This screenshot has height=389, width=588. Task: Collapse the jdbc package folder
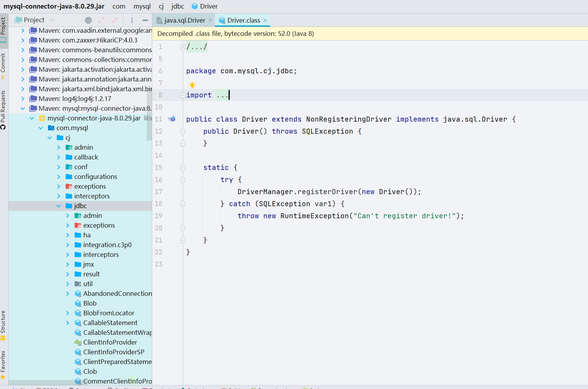[59, 206]
